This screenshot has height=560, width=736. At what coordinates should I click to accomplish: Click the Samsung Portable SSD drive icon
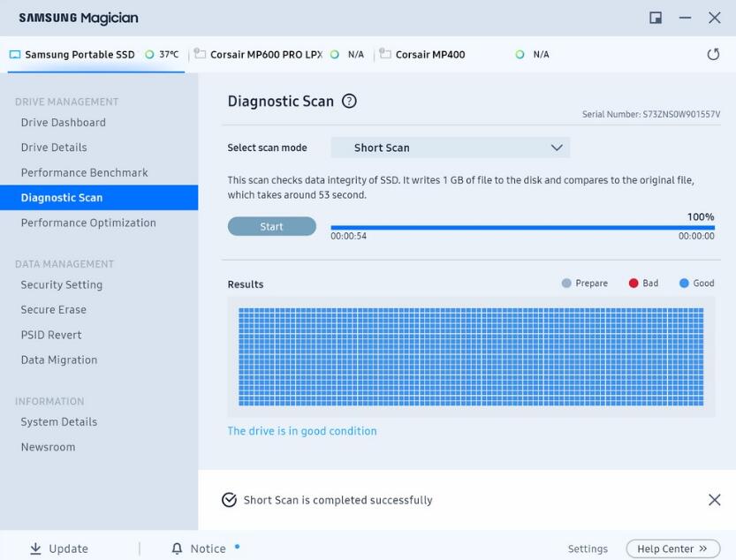point(15,55)
